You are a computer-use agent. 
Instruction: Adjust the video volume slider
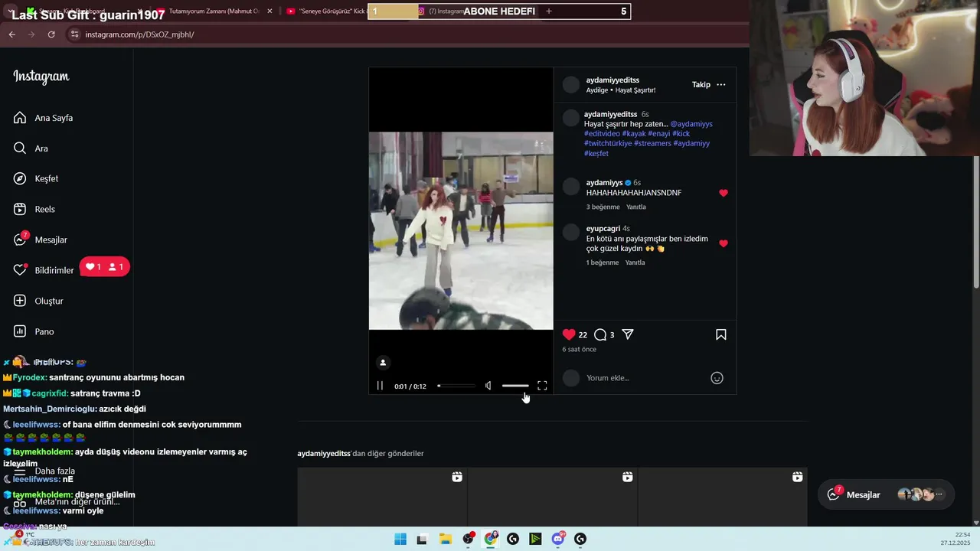pos(515,386)
